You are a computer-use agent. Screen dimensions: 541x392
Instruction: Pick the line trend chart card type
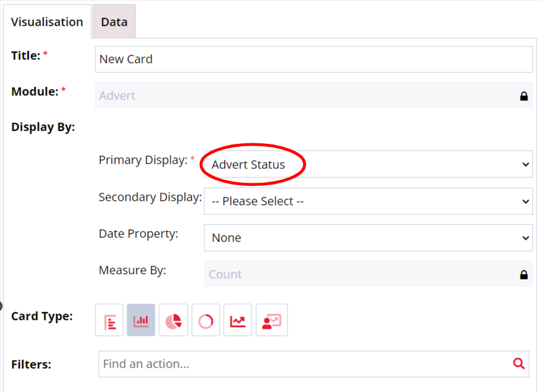237,320
